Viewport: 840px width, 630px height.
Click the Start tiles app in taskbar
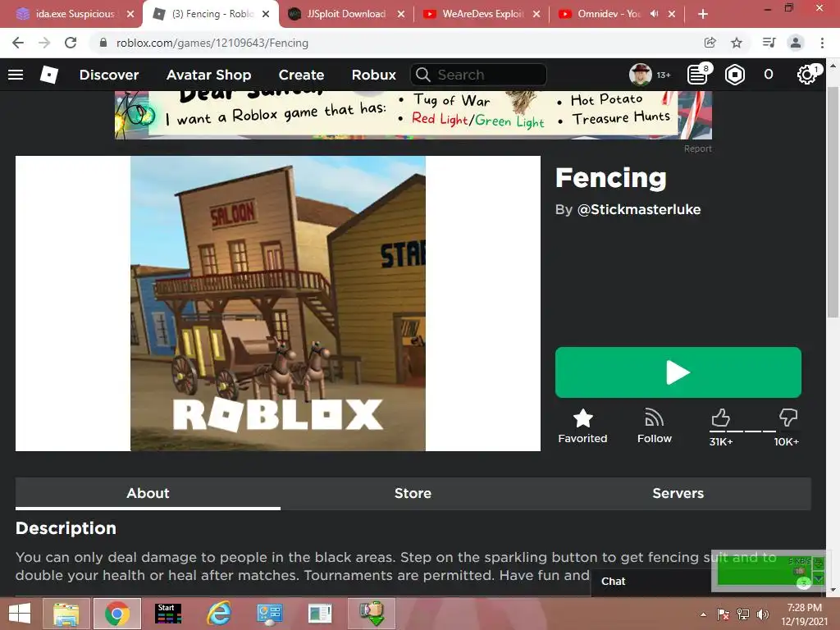[167, 614]
